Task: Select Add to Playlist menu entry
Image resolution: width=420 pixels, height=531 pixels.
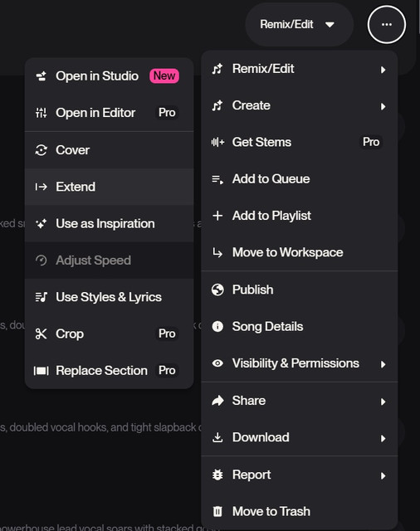Action: click(x=300, y=216)
